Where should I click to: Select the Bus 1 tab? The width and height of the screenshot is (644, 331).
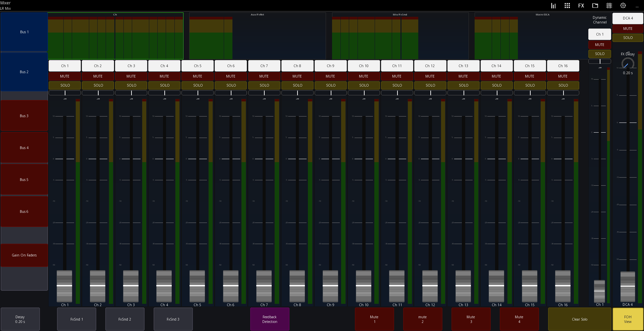(x=24, y=32)
